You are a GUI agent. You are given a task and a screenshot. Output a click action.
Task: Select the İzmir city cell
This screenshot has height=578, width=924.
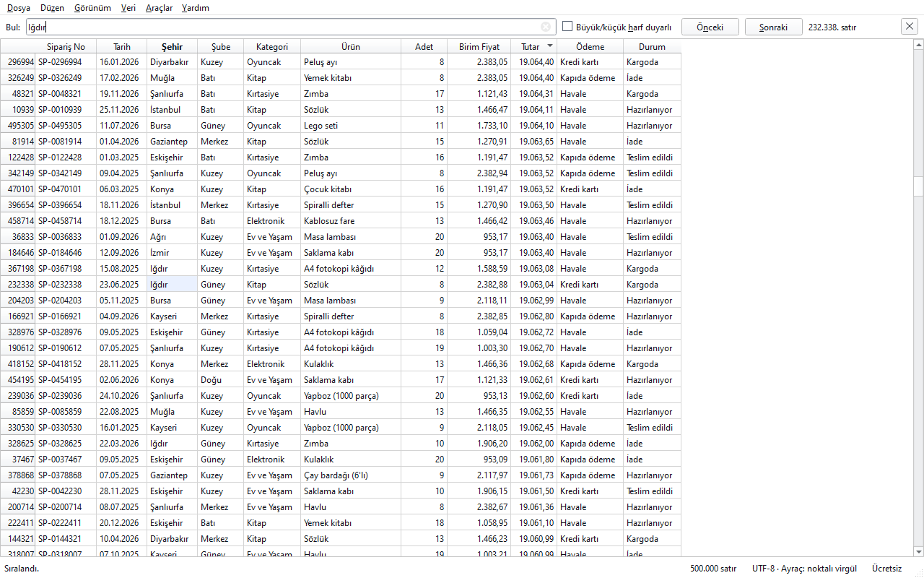coord(172,253)
